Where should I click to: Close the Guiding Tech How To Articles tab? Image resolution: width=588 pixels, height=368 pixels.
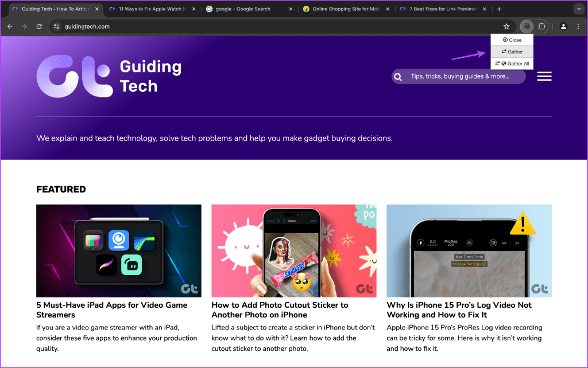click(x=96, y=9)
